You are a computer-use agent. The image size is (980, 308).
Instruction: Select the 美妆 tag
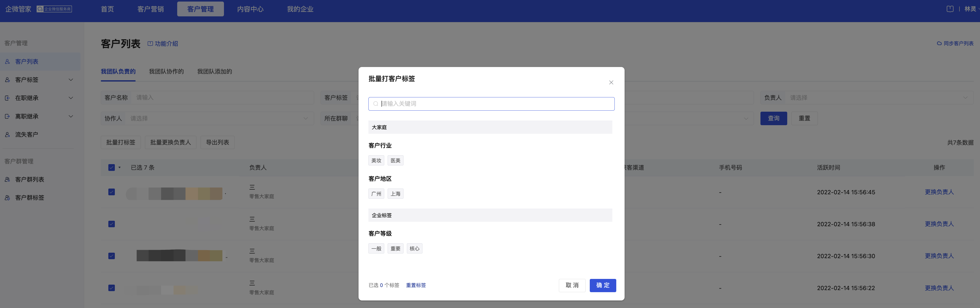coord(376,160)
